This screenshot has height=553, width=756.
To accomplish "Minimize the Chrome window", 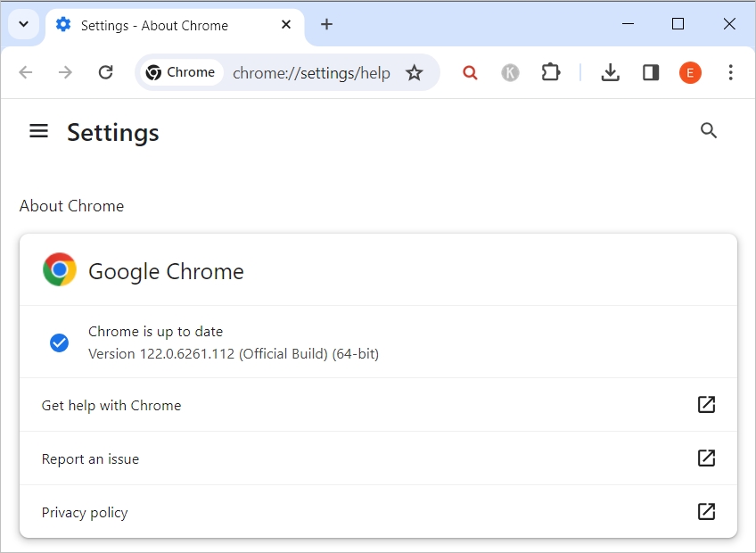I will pos(628,24).
